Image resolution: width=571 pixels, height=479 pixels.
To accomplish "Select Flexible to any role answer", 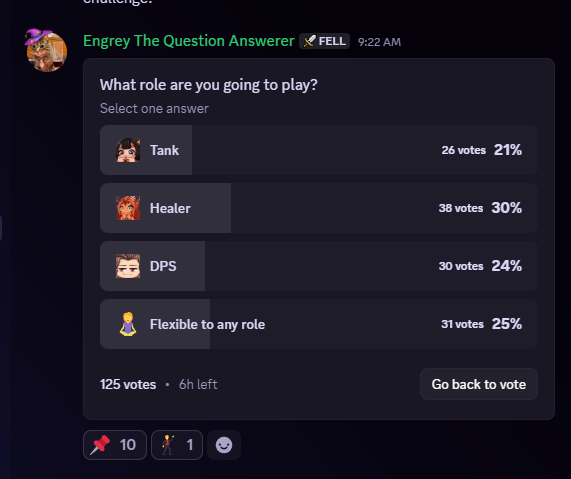I will tap(319, 324).
